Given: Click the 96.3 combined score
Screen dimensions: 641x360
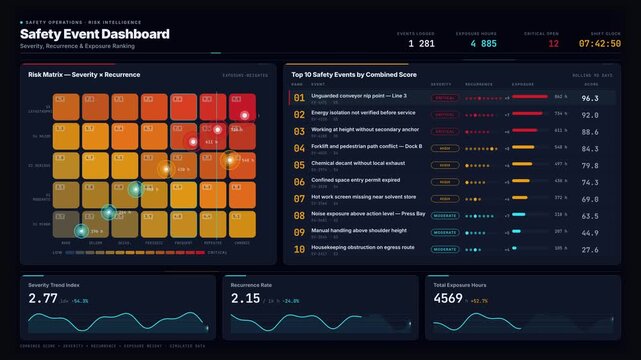Looking at the screenshot, I should point(590,98).
